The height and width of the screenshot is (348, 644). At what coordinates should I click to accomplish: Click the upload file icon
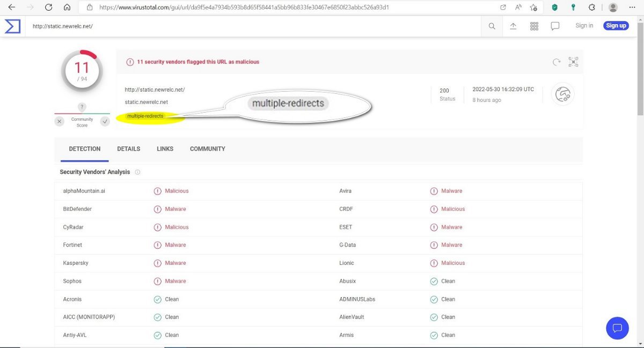point(513,26)
